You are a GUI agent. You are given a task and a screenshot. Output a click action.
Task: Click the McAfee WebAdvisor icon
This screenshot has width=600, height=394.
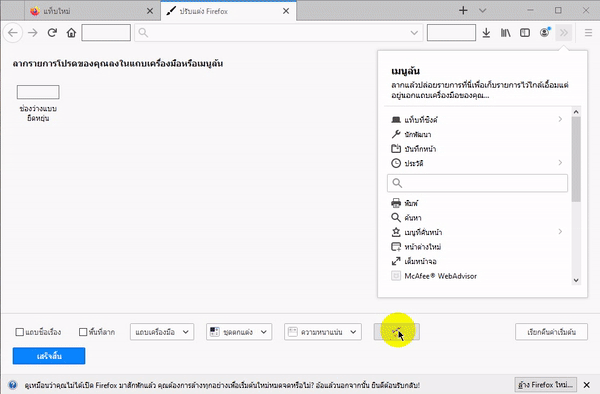pos(396,276)
